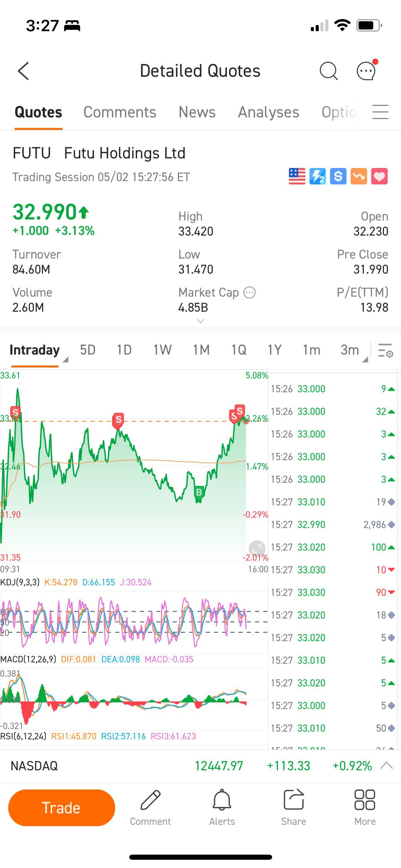
Task: Tap the first red S marker near 09:31
Action: pyautogui.click(x=15, y=413)
